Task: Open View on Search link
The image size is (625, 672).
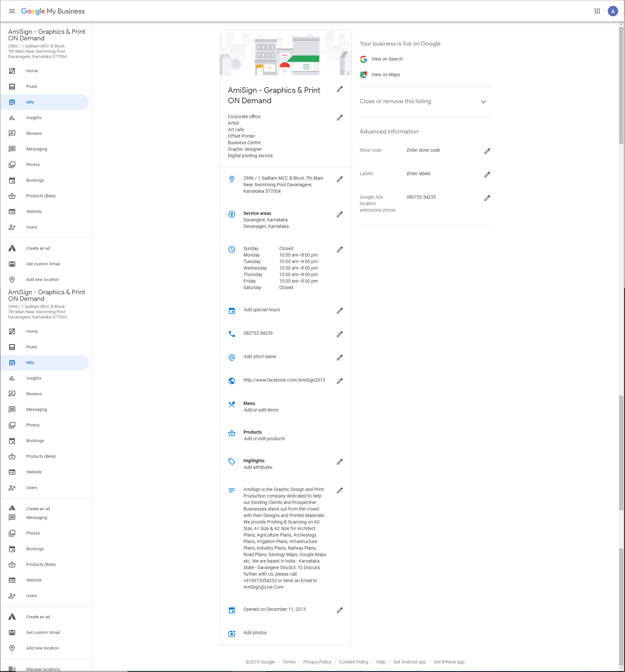Action: [387, 59]
